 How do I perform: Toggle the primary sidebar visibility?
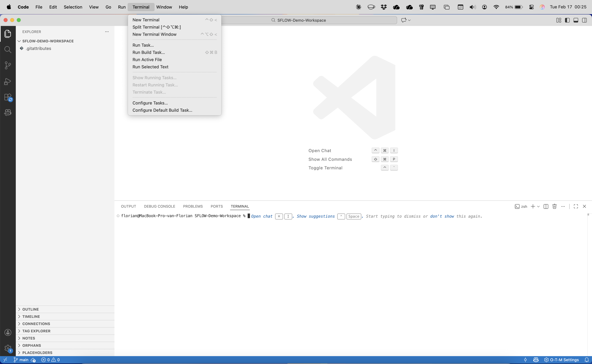(567, 20)
